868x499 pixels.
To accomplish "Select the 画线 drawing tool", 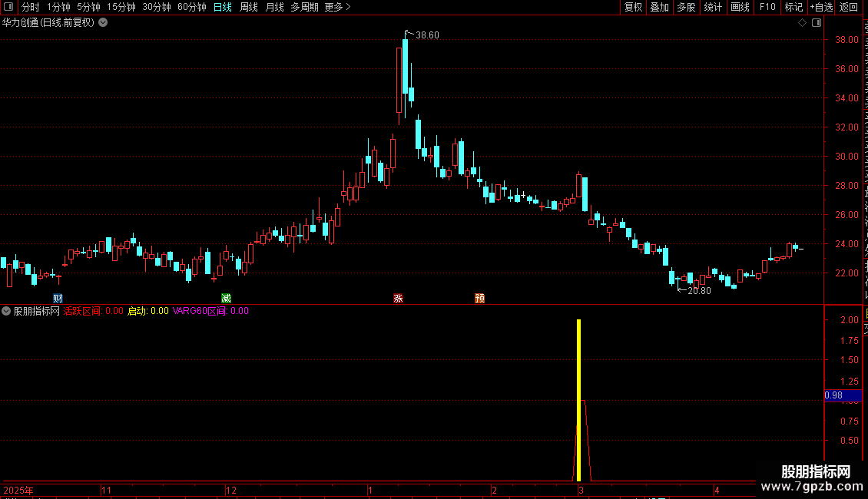I will point(740,7).
